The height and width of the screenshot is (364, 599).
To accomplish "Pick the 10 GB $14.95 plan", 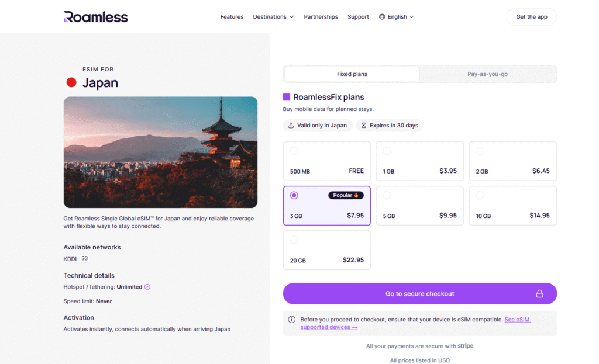I will pyautogui.click(x=512, y=205).
